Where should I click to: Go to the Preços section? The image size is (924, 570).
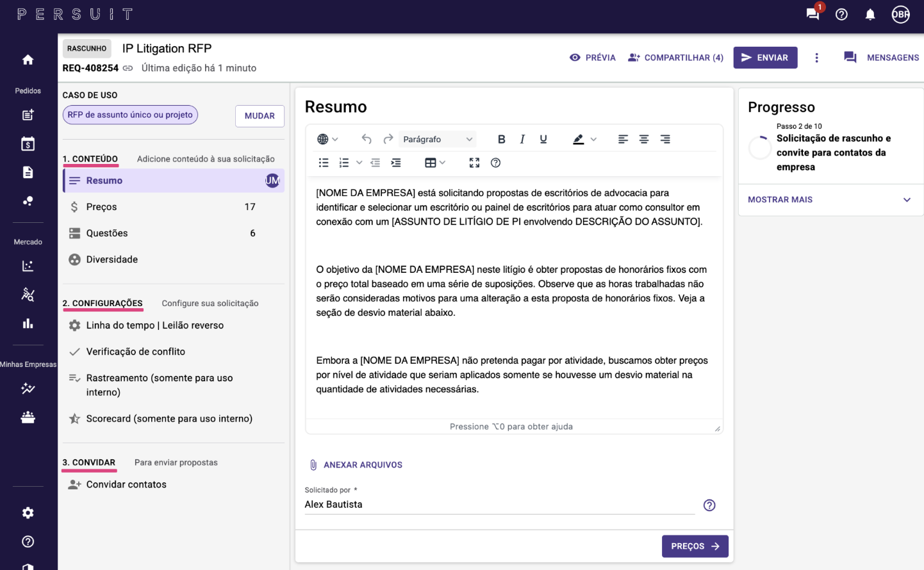coord(174,207)
